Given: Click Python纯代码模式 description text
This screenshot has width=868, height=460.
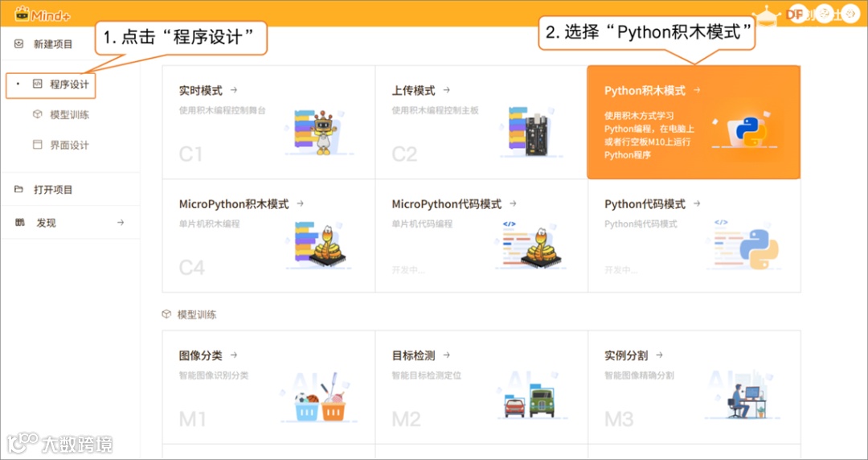Looking at the screenshot, I should (x=641, y=224).
